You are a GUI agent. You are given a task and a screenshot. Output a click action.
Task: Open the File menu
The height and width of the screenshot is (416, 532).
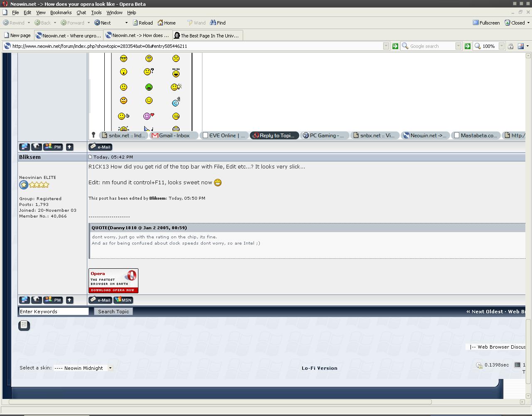pos(15,12)
